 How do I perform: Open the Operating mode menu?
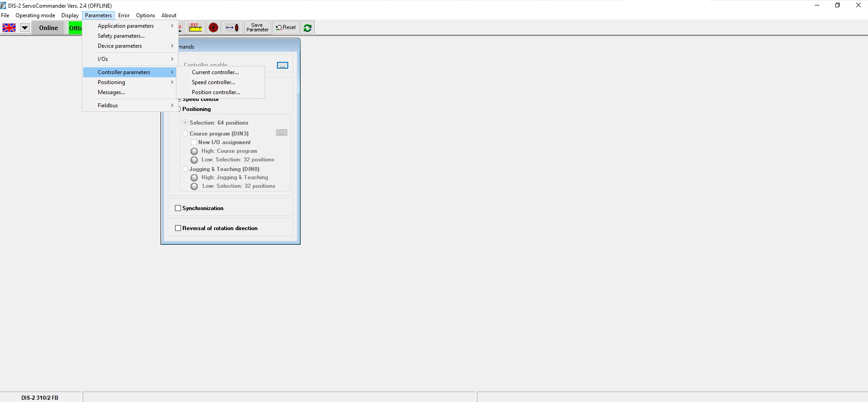coord(35,15)
